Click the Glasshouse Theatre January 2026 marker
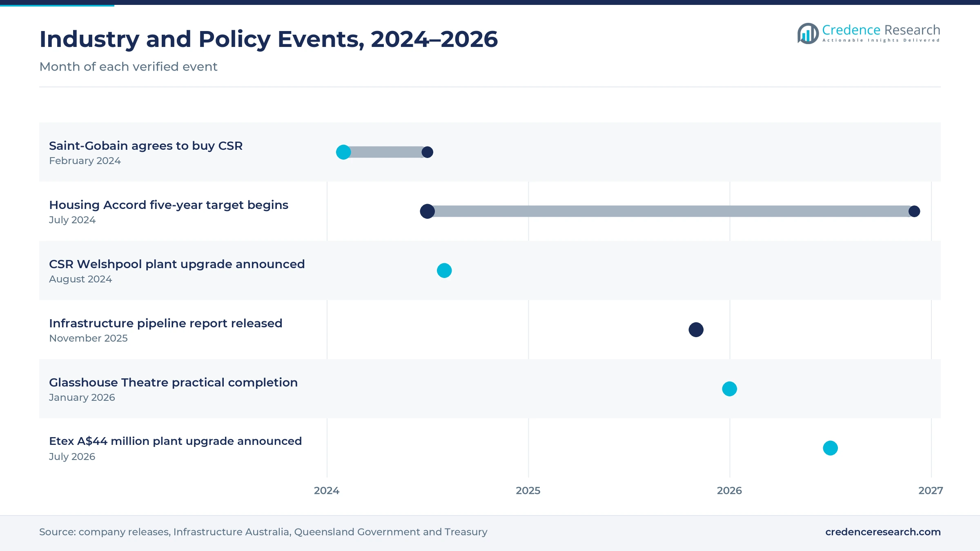This screenshot has height=551, width=980. pyautogui.click(x=729, y=389)
